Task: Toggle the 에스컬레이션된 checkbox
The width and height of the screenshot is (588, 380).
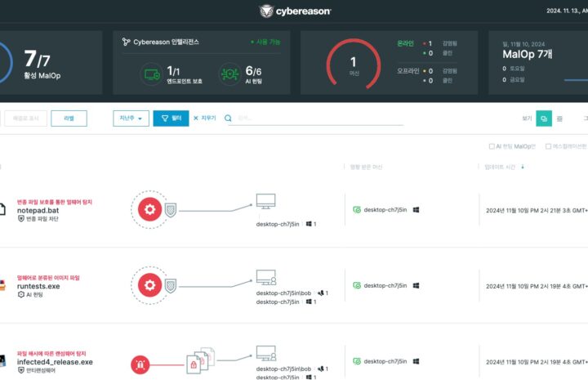Action: [x=548, y=146]
